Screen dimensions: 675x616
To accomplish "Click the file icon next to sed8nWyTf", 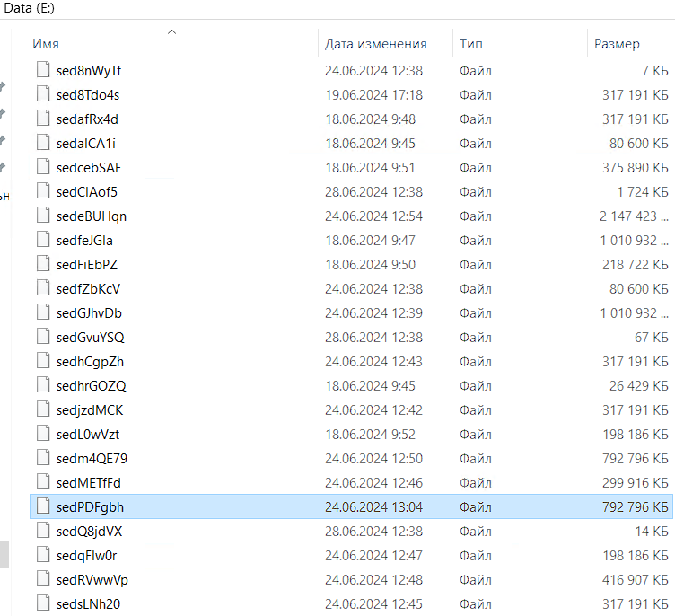I will pos(42,70).
